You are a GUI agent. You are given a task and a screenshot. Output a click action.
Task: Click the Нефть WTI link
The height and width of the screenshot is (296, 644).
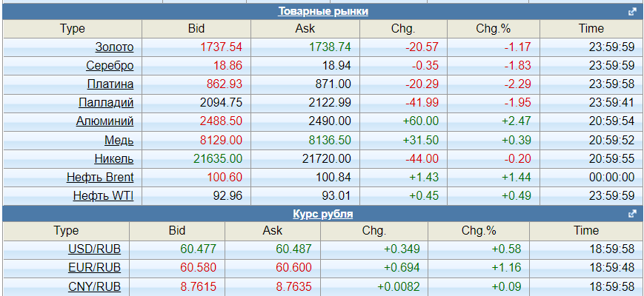103,195
